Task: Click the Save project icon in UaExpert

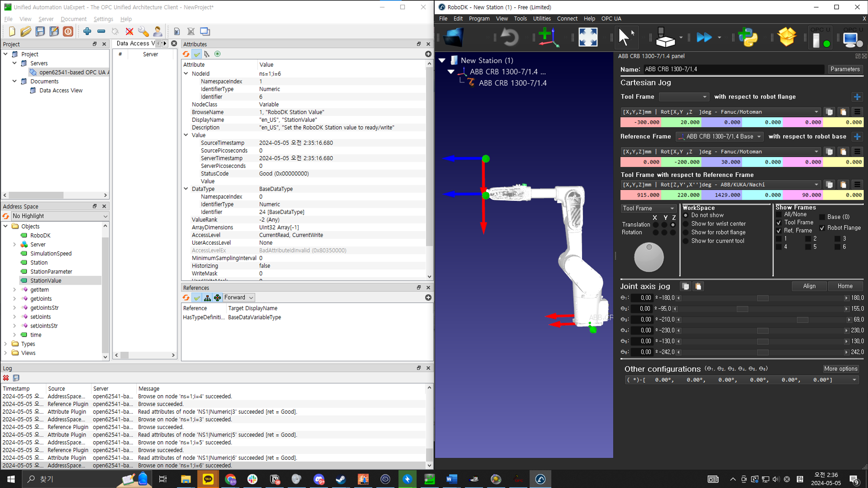Action: pyautogui.click(x=40, y=31)
